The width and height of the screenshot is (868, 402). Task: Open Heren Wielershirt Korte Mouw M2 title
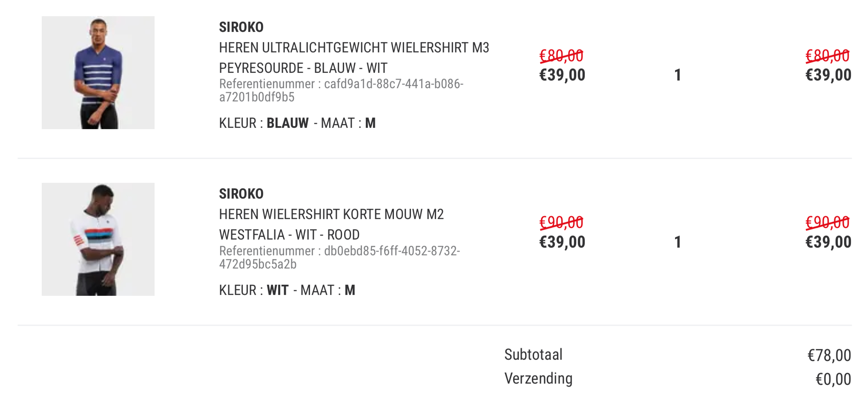(x=331, y=214)
